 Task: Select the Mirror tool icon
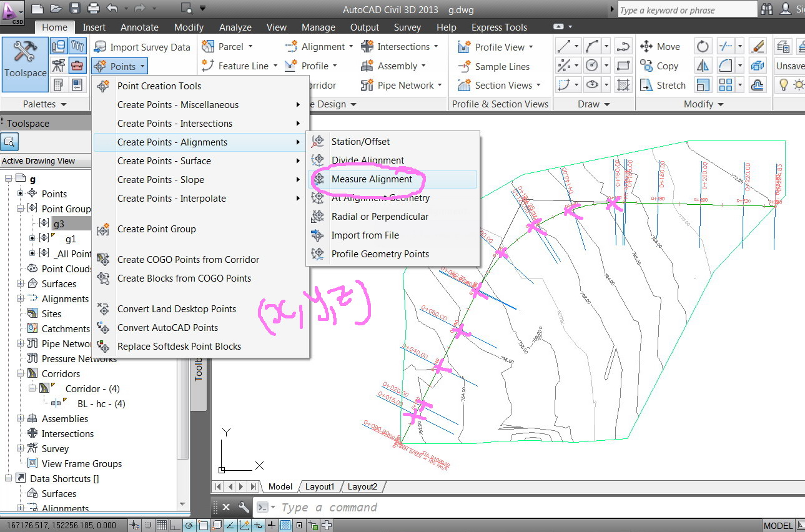[703, 66]
